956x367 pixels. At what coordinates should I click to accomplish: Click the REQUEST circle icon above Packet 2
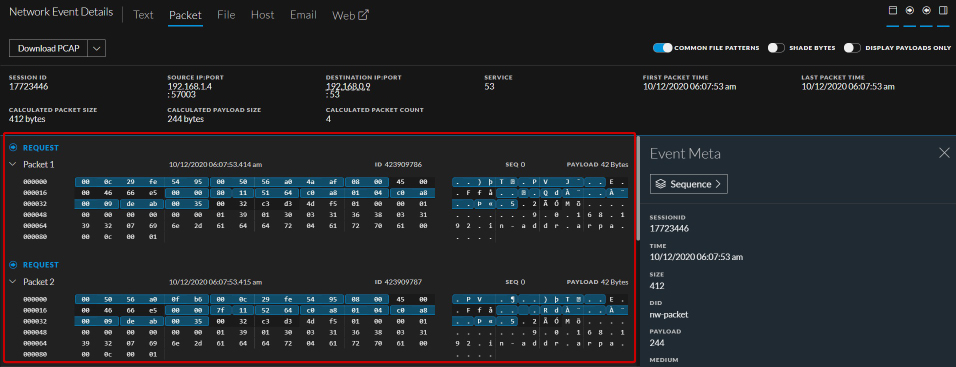(x=13, y=265)
